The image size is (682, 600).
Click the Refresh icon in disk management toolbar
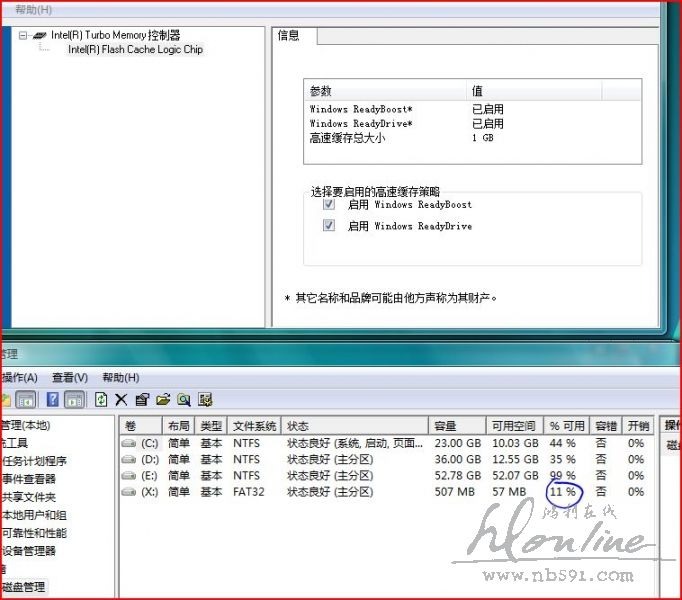click(x=101, y=400)
